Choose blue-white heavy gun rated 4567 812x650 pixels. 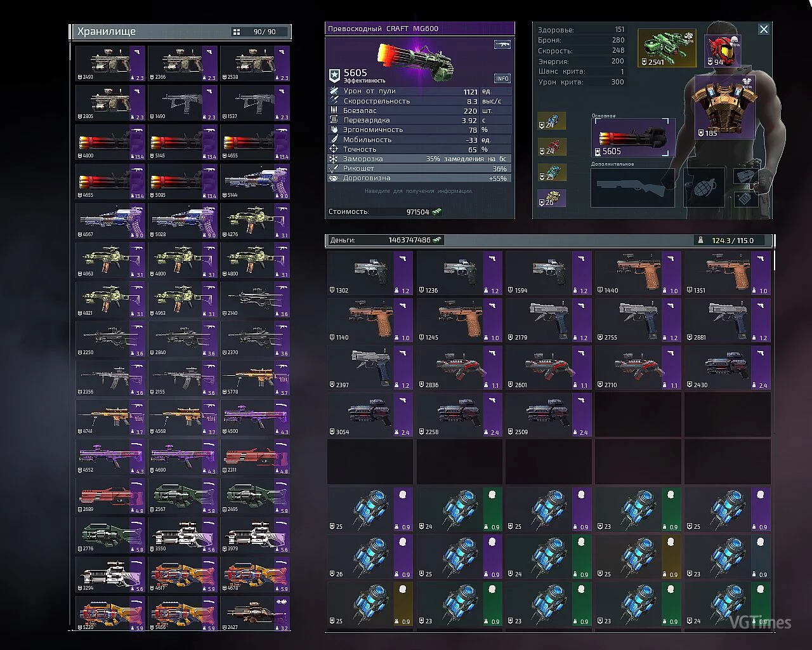tap(110, 221)
